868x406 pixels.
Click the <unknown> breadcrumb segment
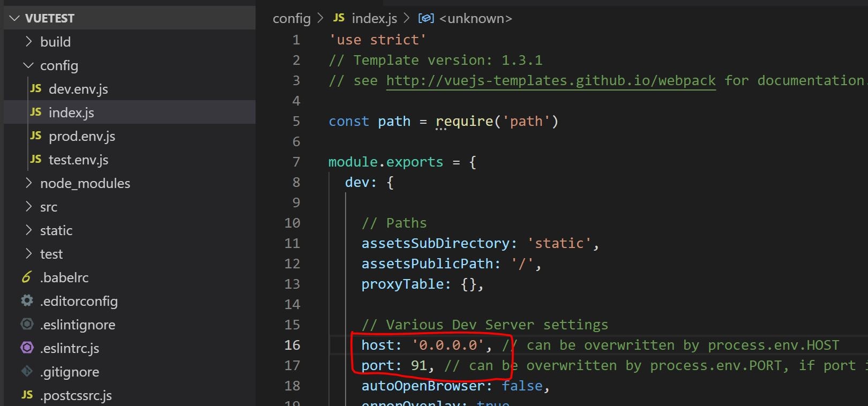[475, 19]
